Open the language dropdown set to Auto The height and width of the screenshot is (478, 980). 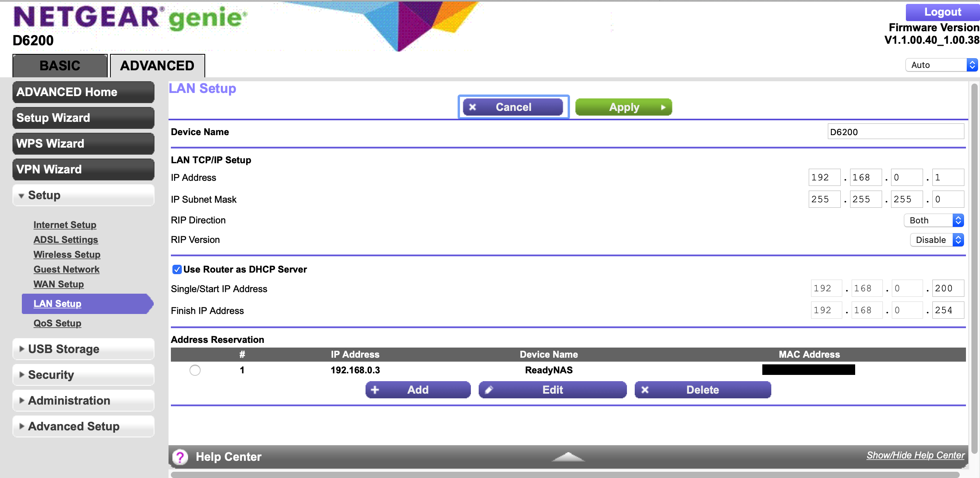tap(941, 65)
